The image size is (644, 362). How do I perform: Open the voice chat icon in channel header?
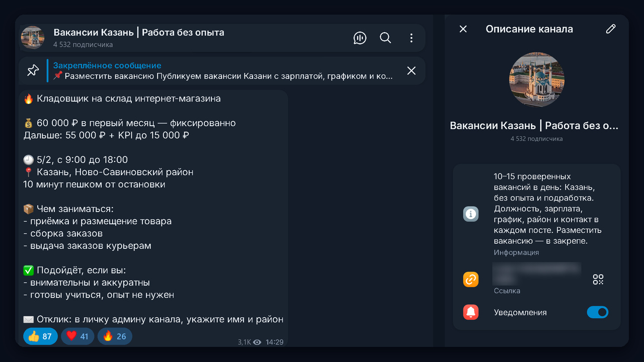[x=360, y=38]
